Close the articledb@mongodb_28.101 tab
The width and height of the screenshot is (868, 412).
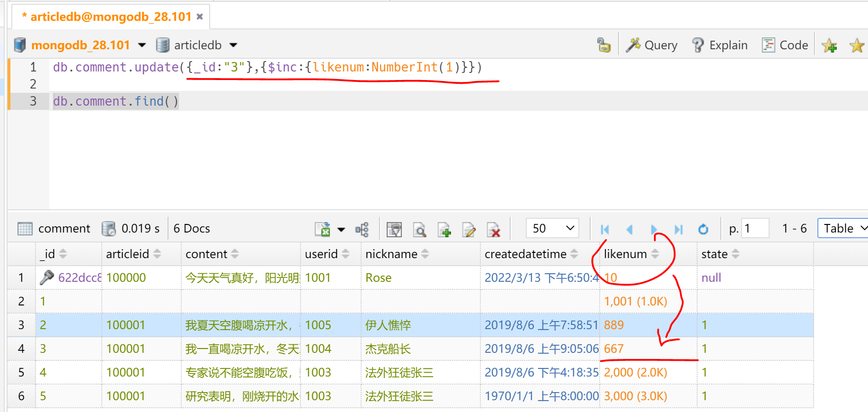click(x=200, y=17)
